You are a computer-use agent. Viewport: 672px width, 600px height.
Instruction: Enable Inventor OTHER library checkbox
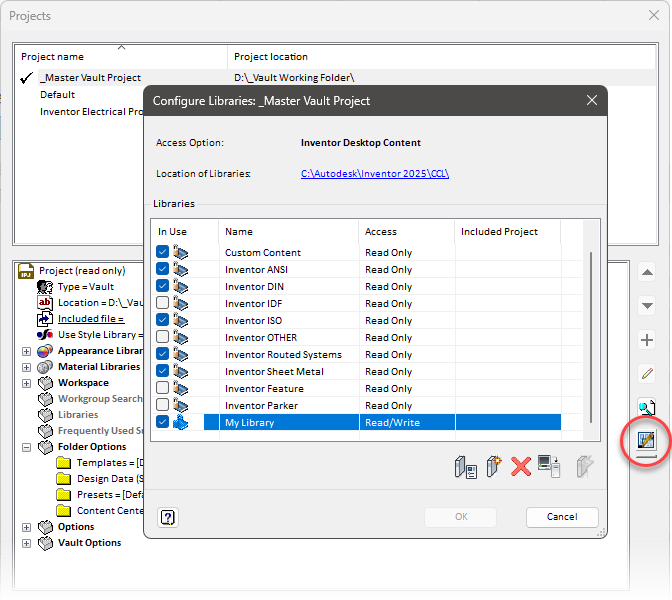pyautogui.click(x=162, y=337)
